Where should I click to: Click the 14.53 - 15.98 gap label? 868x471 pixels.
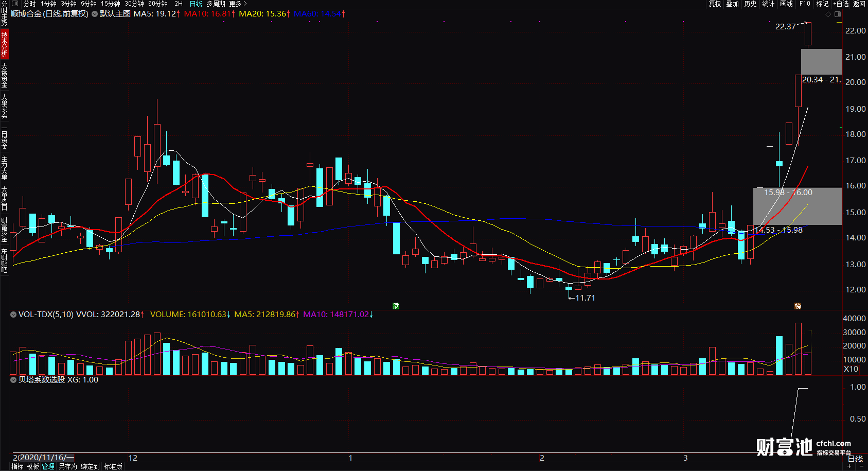778,230
